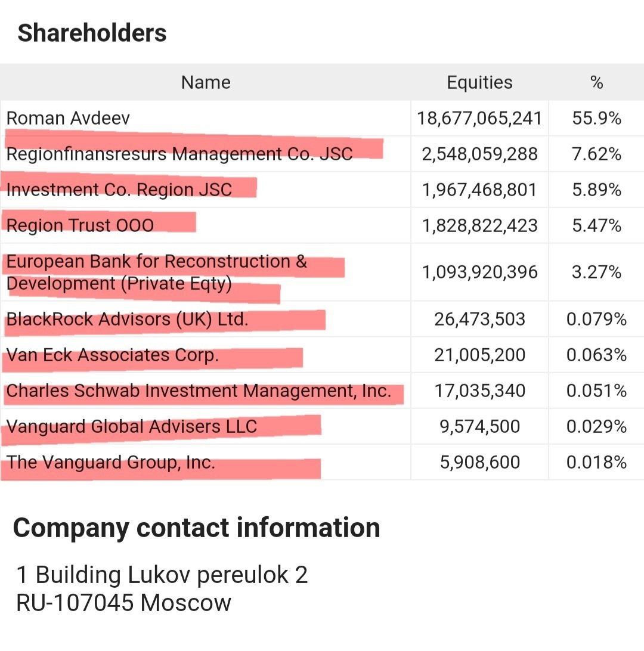
Task: Open Charles Schwab Investment Management, Inc.
Action: click(199, 391)
